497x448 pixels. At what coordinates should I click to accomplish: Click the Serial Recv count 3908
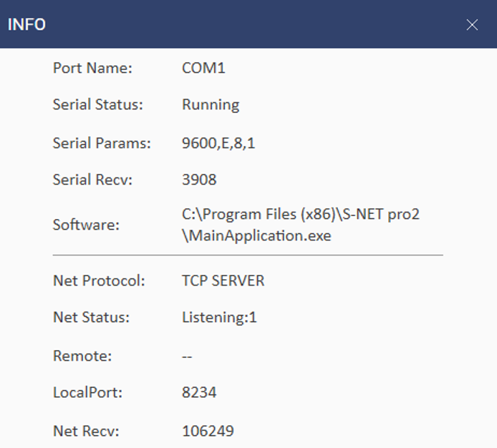(x=199, y=180)
